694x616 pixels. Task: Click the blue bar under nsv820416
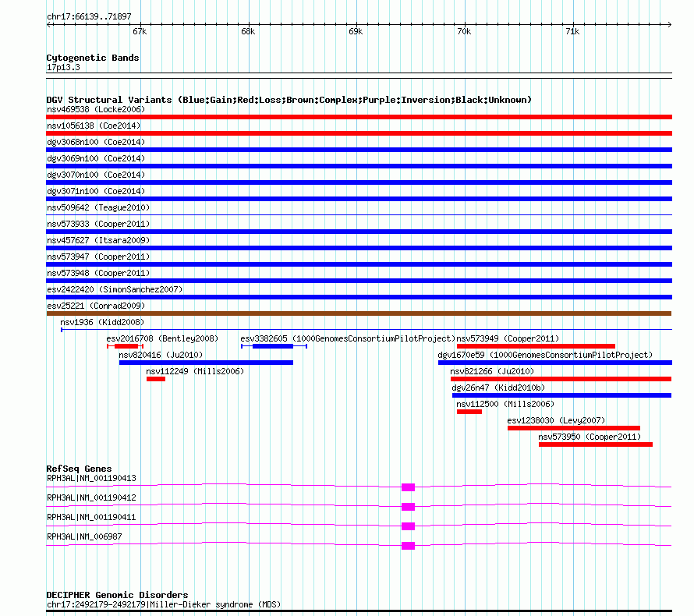tap(206, 363)
